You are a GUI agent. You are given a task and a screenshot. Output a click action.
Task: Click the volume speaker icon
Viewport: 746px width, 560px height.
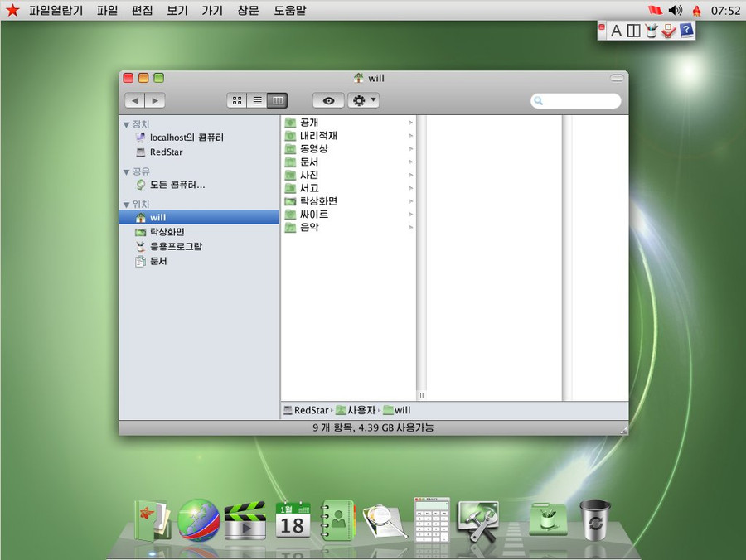(x=675, y=10)
